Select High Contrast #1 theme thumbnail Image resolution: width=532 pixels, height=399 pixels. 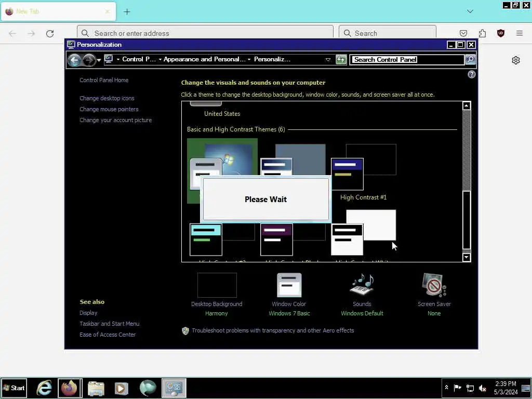pos(363,167)
